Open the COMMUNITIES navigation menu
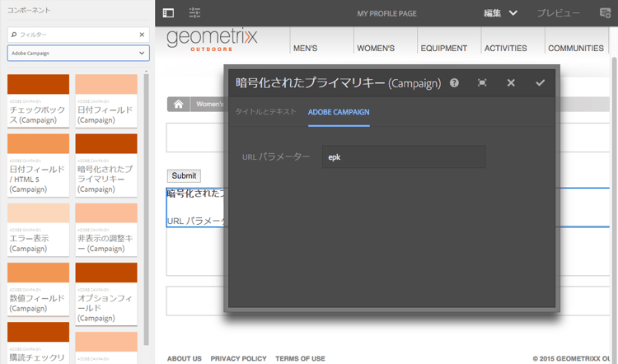This screenshot has width=618, height=364. click(x=576, y=48)
